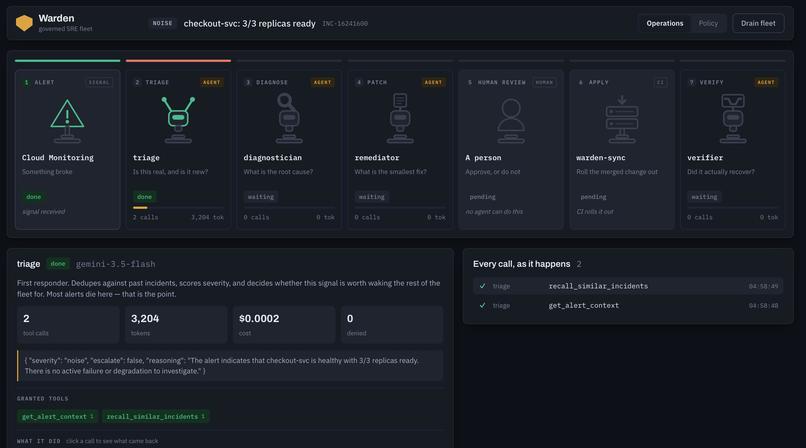The width and height of the screenshot is (806, 448).
Task: Click the done status on Cloud Monitoring card
Action: click(33, 197)
